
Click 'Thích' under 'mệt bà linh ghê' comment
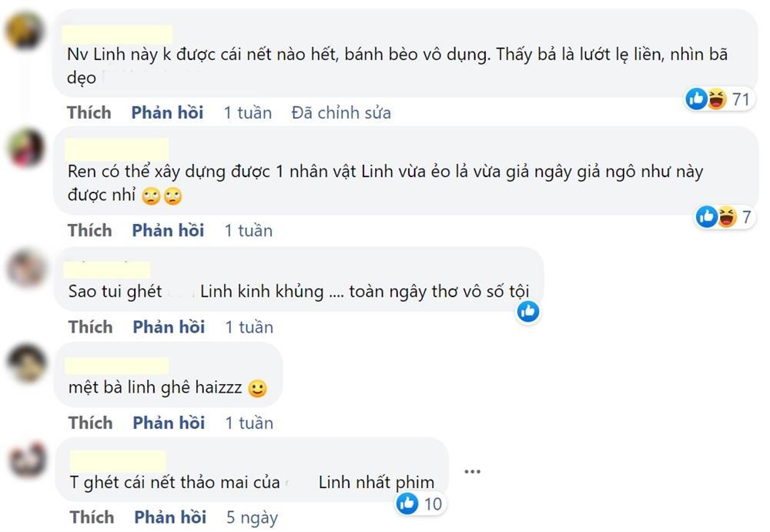click(89, 423)
